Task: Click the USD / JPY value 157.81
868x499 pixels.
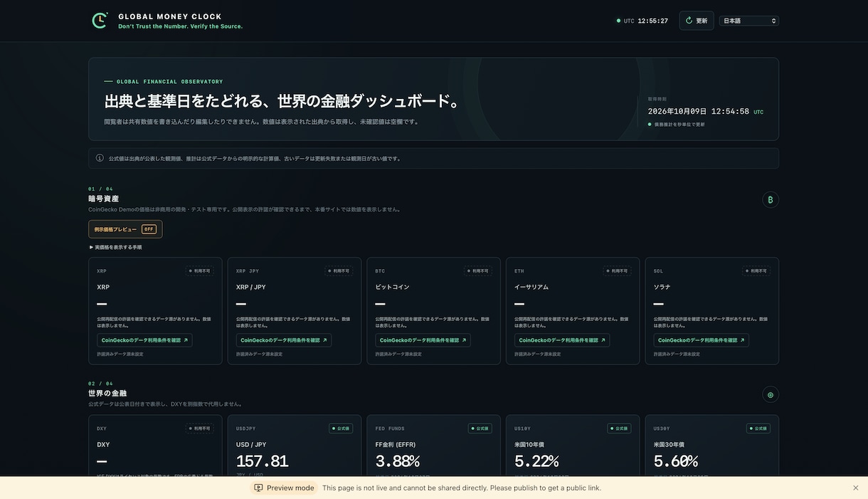Action: [262, 461]
